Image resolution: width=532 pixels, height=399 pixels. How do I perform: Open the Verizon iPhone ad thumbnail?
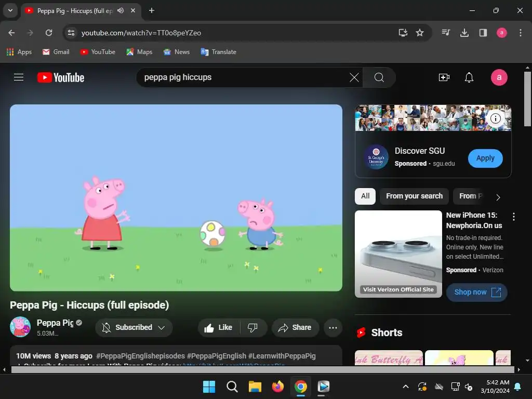coord(398,254)
